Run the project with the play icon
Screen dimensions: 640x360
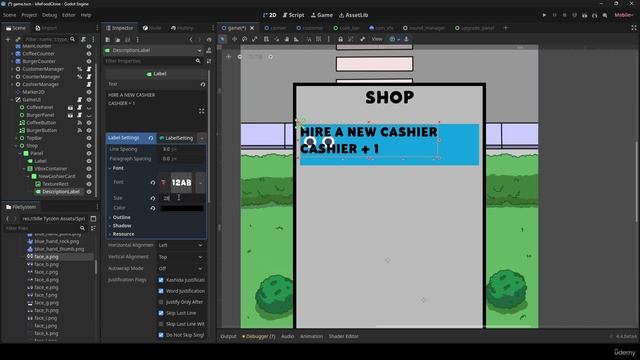tap(544, 15)
